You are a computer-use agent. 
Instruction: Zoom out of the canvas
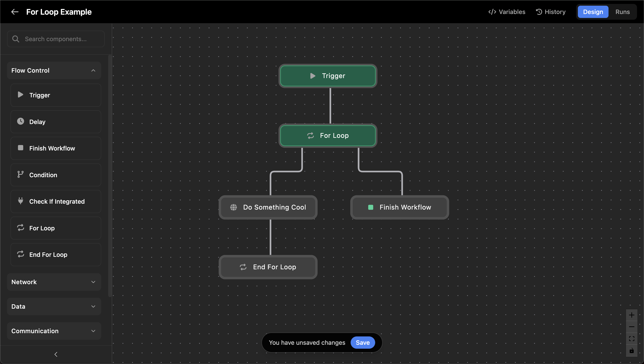[632, 327]
